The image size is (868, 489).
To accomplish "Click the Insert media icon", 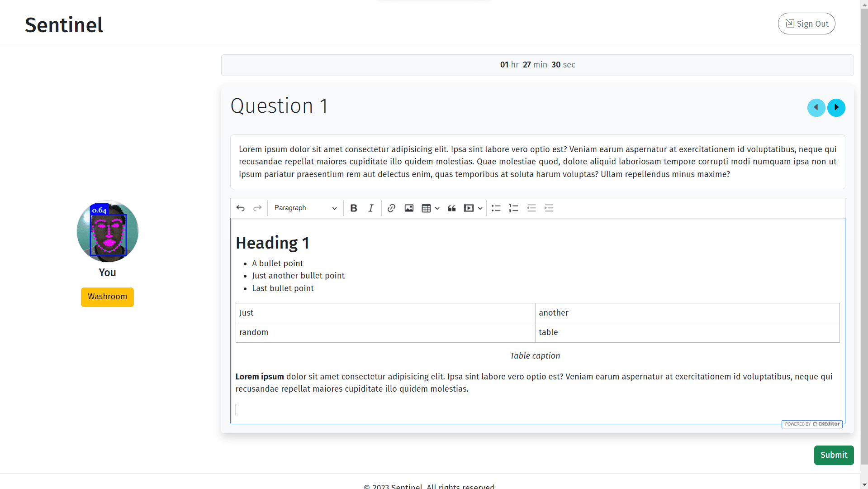I will pyautogui.click(x=469, y=208).
